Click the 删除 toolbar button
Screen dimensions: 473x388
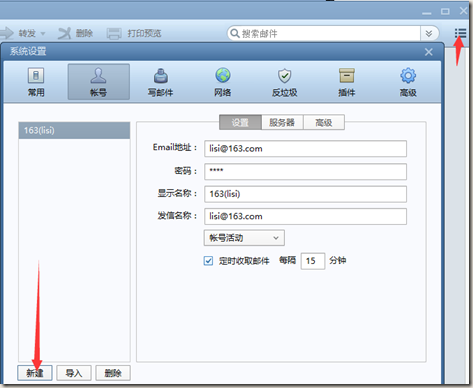pos(75,33)
